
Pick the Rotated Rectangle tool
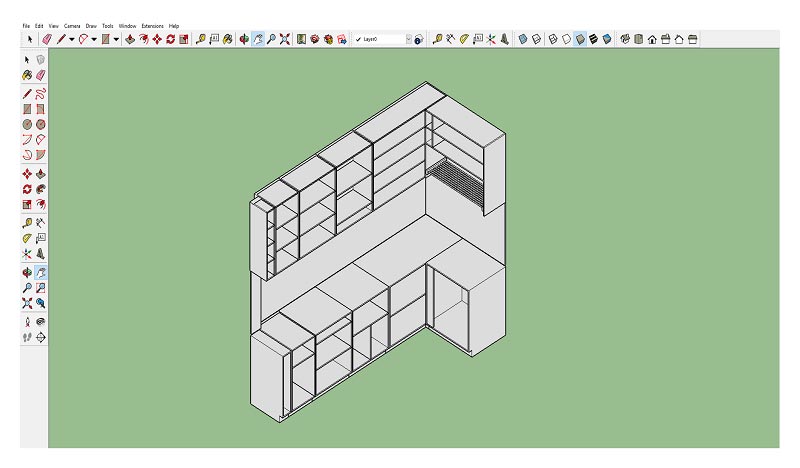pyautogui.click(x=40, y=109)
